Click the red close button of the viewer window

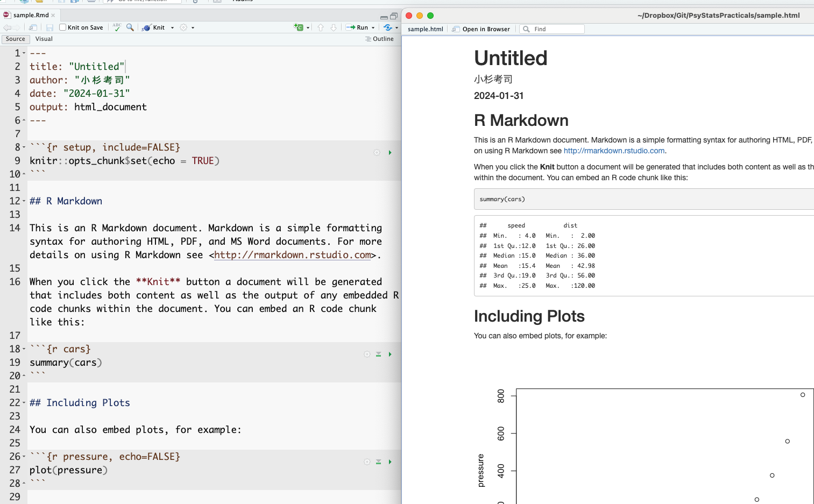coord(409,16)
